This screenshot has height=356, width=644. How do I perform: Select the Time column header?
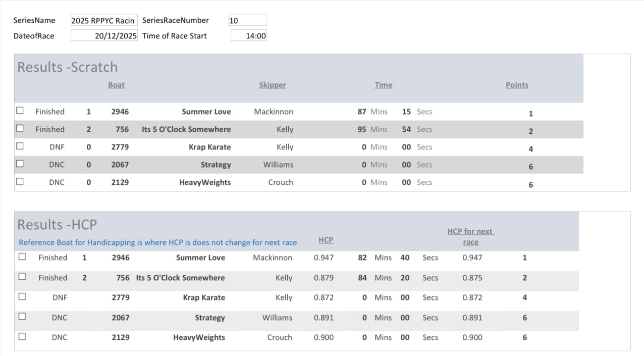click(x=383, y=85)
